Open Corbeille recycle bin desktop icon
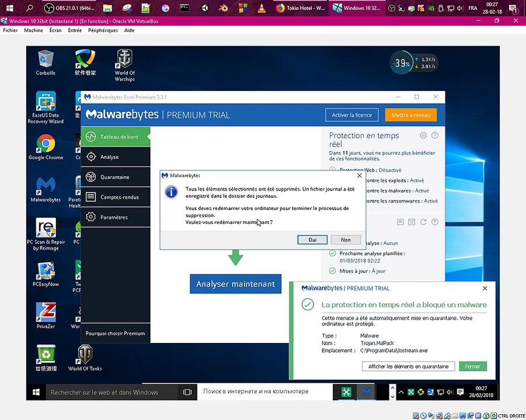This screenshot has width=526, height=420. (x=46, y=63)
